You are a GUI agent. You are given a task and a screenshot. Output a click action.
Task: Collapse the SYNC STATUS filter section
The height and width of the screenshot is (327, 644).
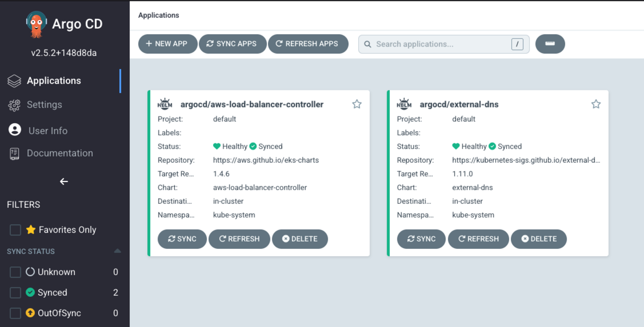click(117, 251)
